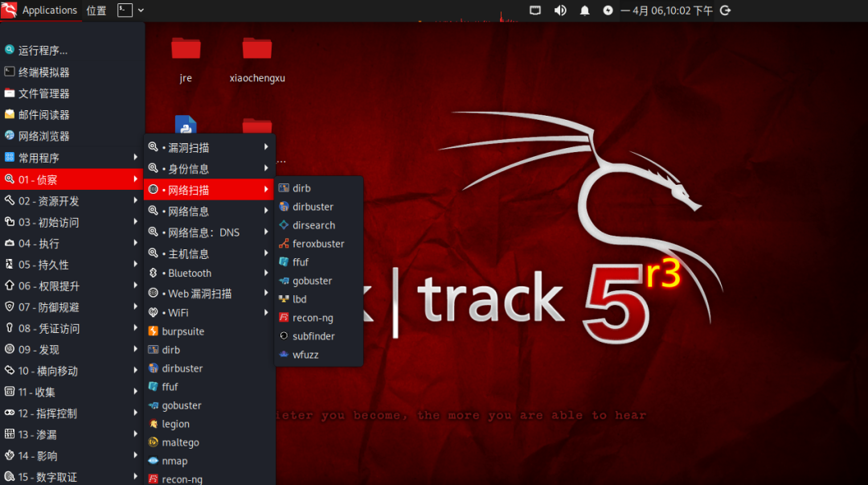Screen dimensions: 868x485
Task: Launch lbd tool
Action: tap(318, 299)
